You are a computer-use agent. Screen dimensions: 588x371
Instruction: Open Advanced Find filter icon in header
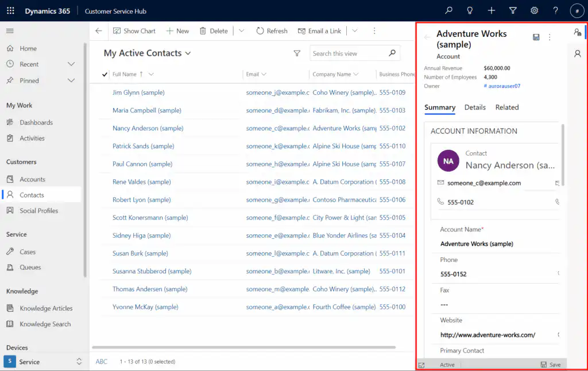(x=513, y=11)
